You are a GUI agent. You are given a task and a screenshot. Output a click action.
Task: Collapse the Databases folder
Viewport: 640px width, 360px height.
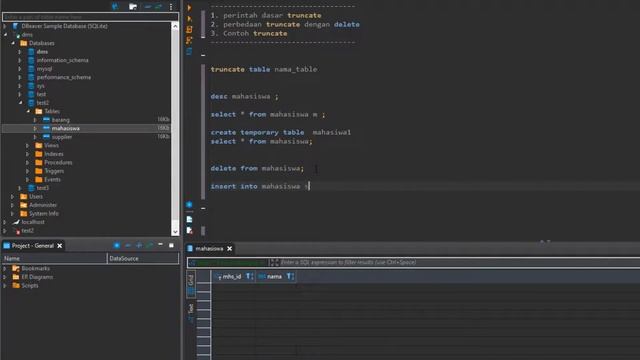click(13, 43)
